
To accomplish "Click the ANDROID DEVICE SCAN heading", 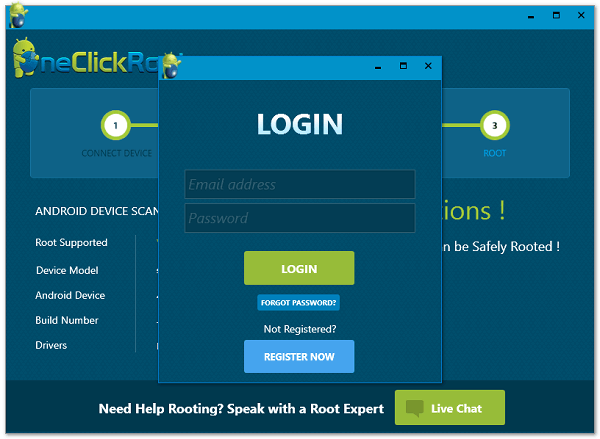I will (x=97, y=211).
